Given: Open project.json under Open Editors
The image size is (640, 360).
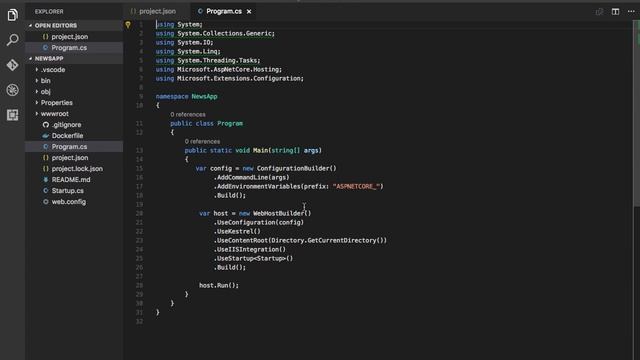Looking at the screenshot, I should tap(74, 37).
